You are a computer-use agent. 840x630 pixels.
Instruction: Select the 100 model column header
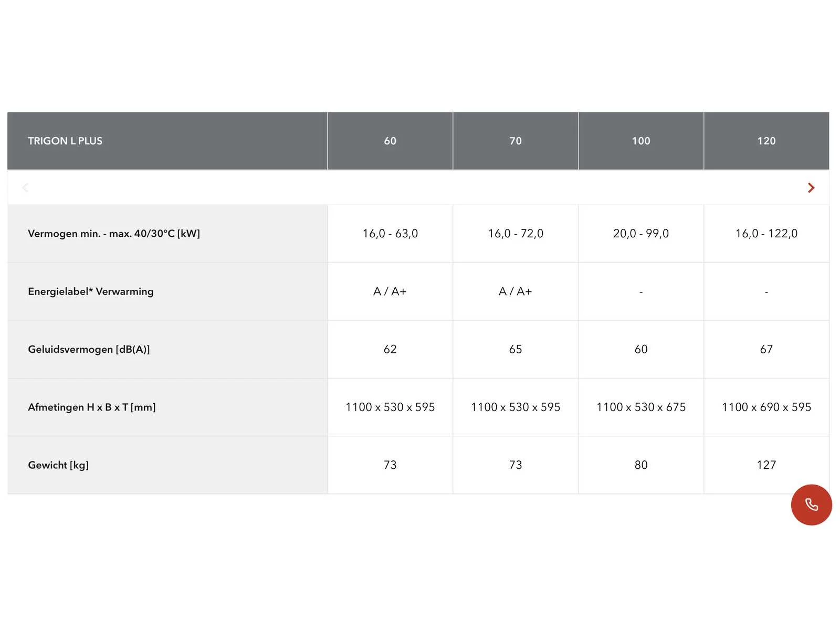pos(641,141)
